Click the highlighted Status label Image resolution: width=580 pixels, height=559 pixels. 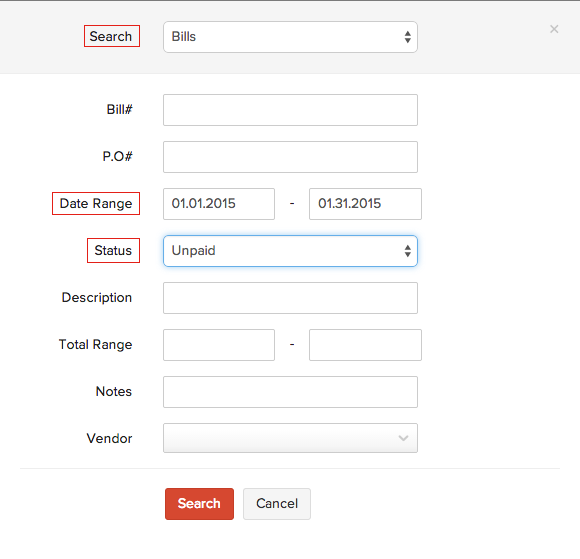(113, 250)
